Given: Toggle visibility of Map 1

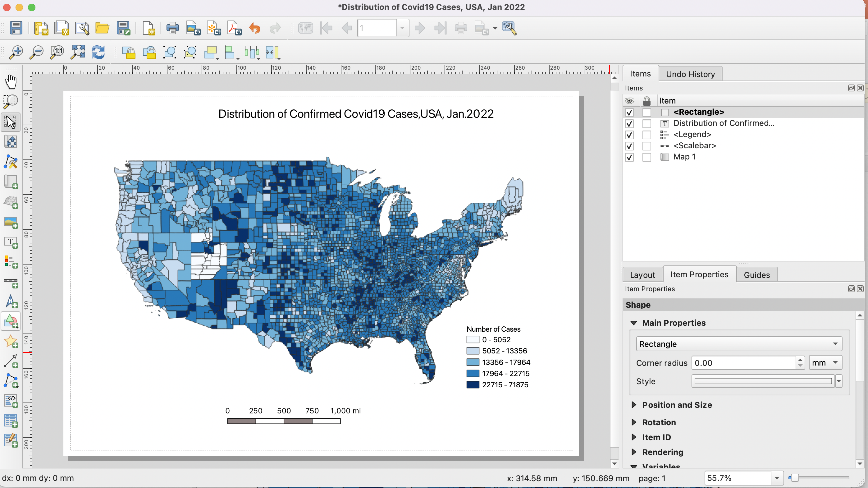Looking at the screenshot, I should point(629,157).
